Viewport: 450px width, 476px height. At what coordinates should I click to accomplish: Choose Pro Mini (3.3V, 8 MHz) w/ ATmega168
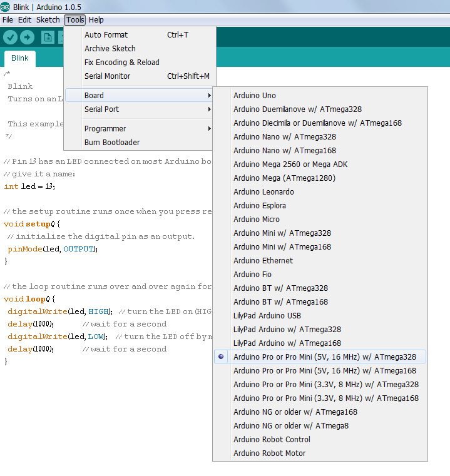click(x=320, y=398)
